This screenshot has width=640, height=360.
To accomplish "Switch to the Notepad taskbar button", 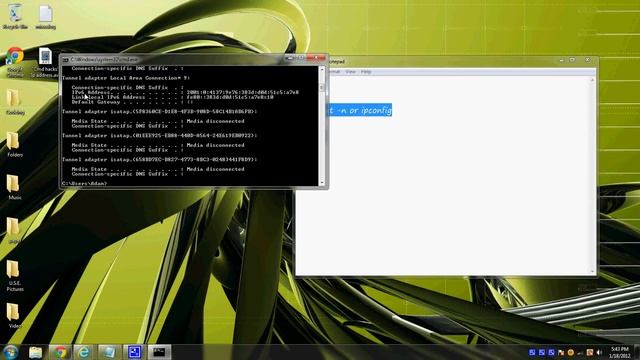I will click(109, 352).
